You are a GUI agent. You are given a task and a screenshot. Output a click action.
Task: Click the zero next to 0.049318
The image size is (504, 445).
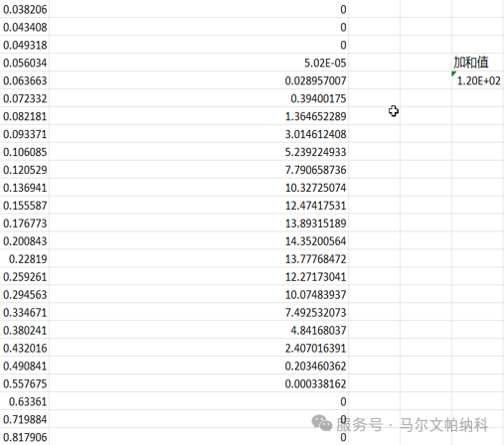(x=343, y=45)
